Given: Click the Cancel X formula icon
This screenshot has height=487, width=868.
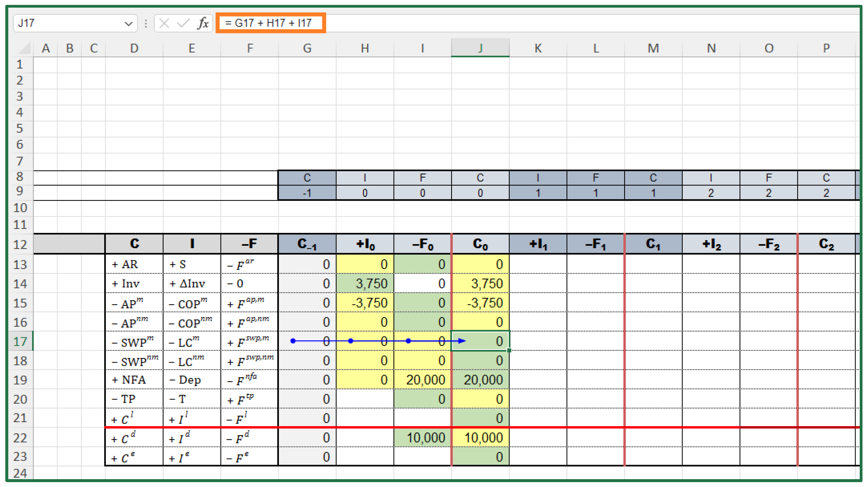Looking at the screenshot, I should 164,23.
